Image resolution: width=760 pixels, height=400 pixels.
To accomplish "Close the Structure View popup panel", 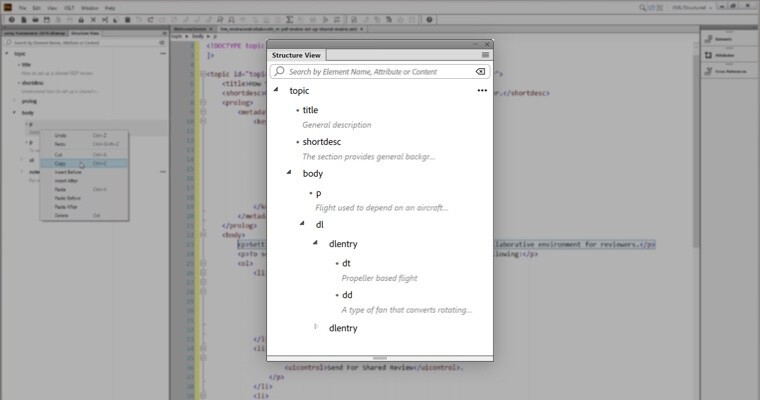I will [487, 44].
